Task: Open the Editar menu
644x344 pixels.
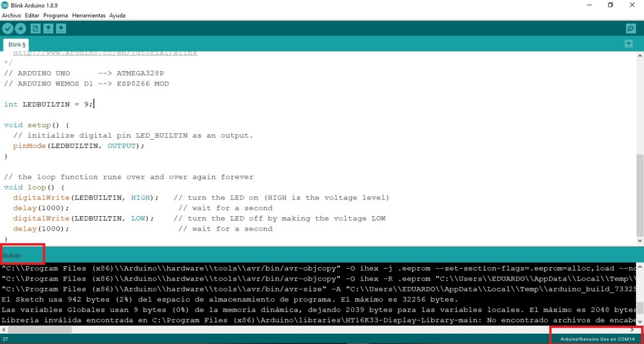Action: pos(32,15)
